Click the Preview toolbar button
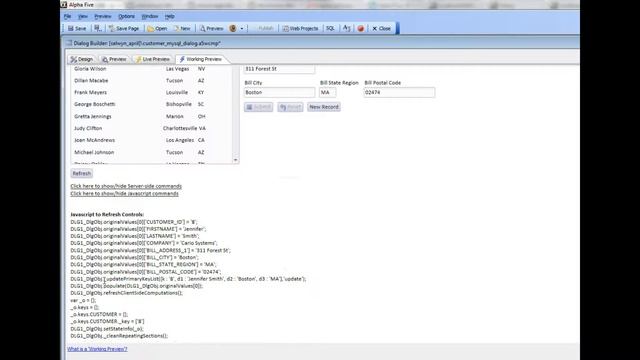The image size is (640, 360). (211, 29)
